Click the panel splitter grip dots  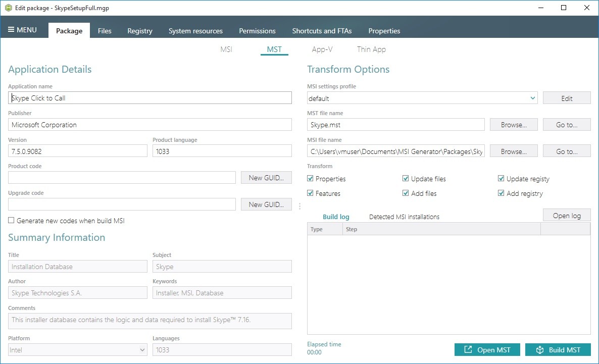(x=299, y=206)
